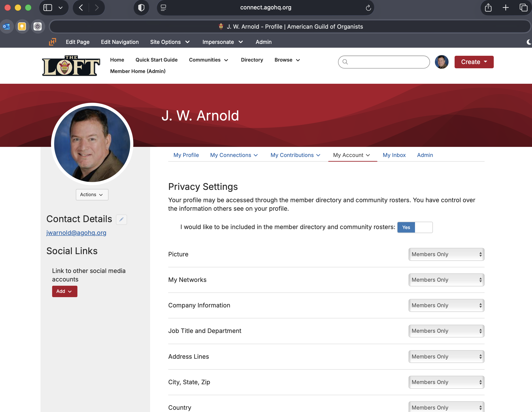Open the jwarnold@agohq.org email link
This screenshot has height=412, width=532.
point(76,233)
